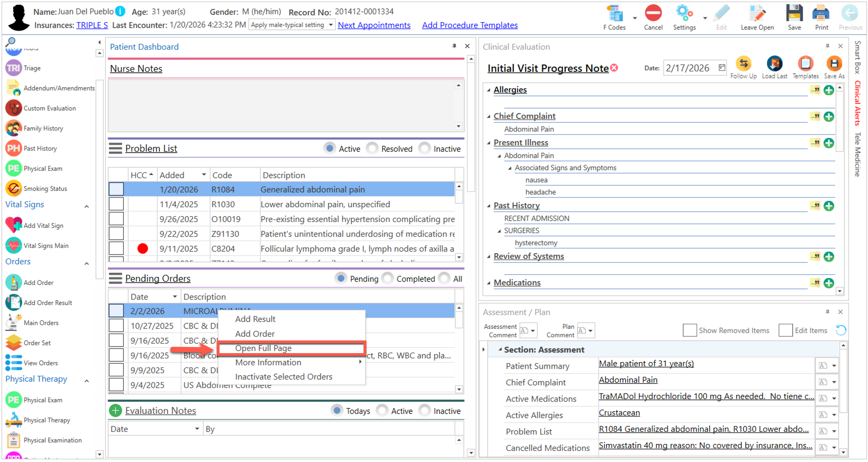Select the Resolved radio button in Problem List

[372, 148]
